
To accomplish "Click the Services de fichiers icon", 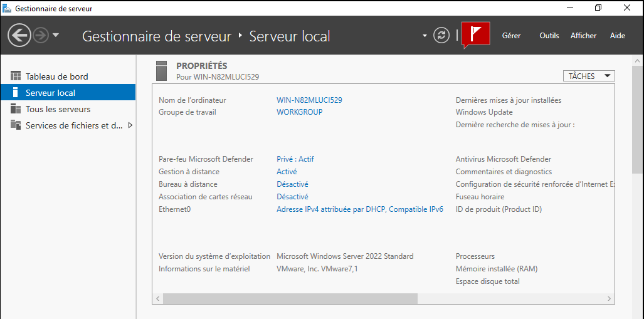I will coord(16,125).
